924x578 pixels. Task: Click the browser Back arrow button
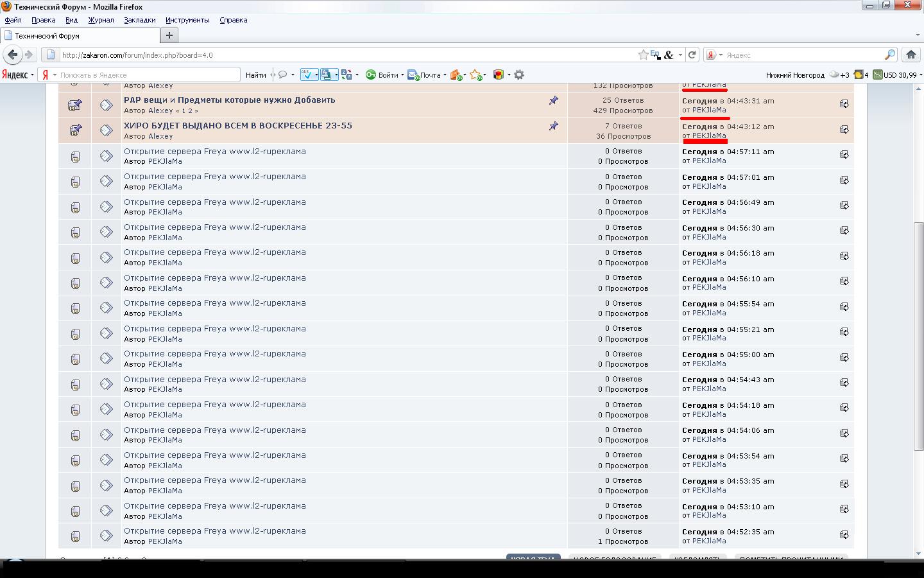pyautogui.click(x=13, y=55)
